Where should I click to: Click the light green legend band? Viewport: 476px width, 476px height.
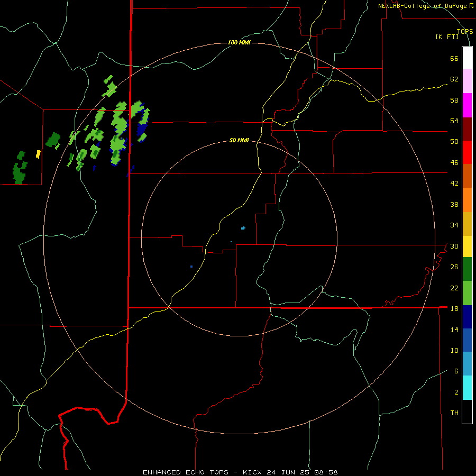[x=467, y=293]
